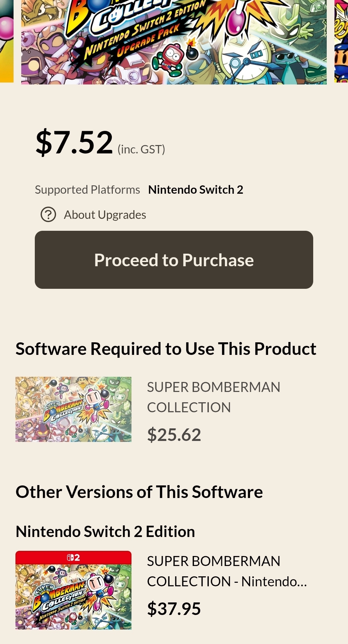348x644 pixels.
Task: Select the SUPER BOMBERMAN COLLECTION - Nintendo… title
Action: [227, 571]
